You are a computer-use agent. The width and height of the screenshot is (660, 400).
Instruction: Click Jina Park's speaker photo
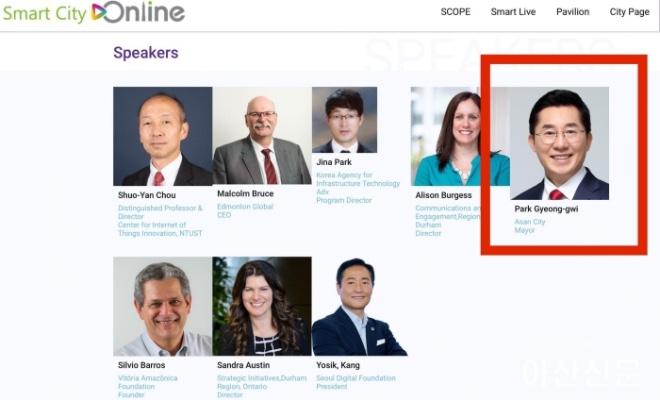pyautogui.click(x=344, y=120)
